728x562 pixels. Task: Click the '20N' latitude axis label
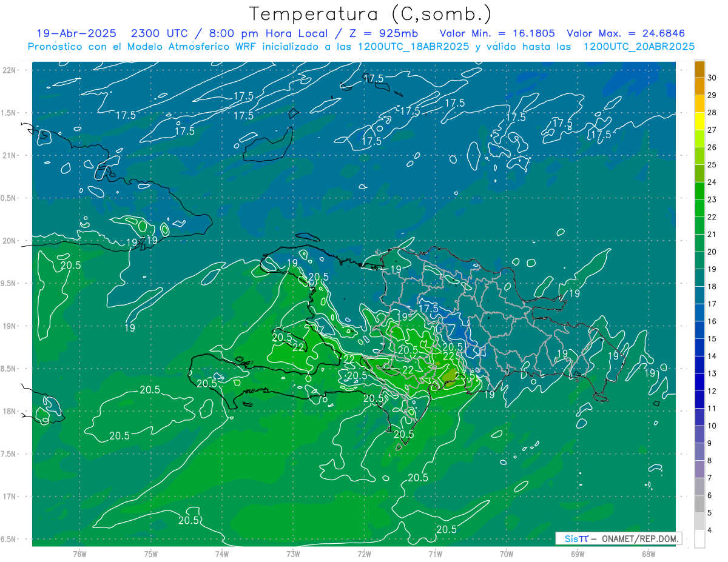pyautogui.click(x=8, y=241)
